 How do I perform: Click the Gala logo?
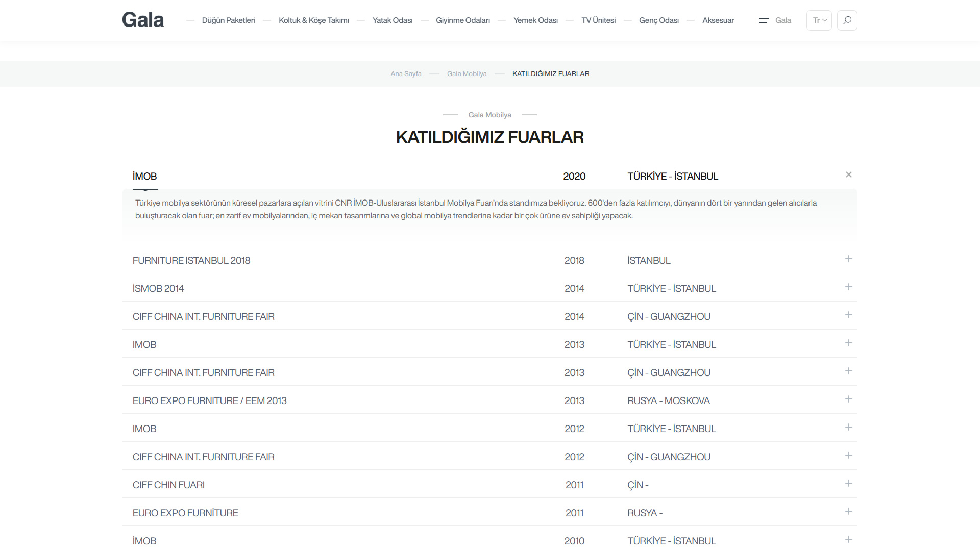[143, 20]
